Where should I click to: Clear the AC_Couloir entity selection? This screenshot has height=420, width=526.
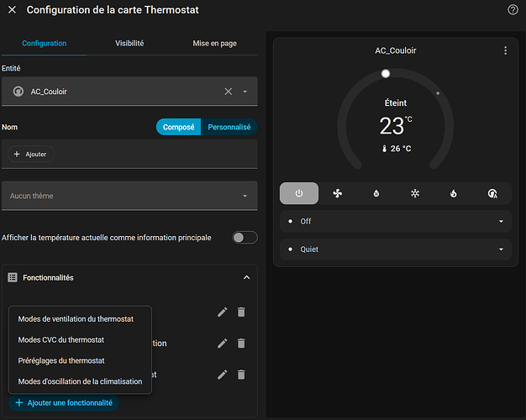(228, 92)
